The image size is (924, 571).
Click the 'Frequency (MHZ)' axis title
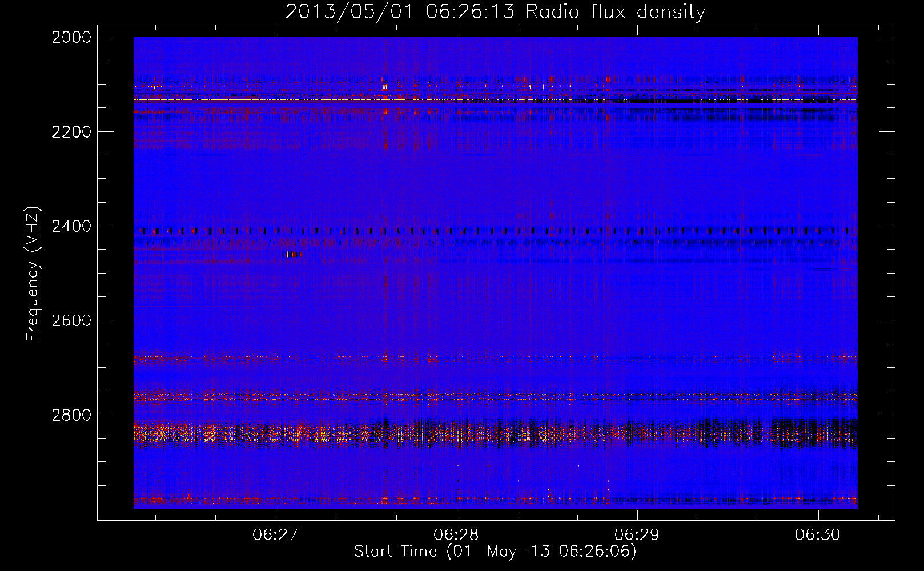pos(33,274)
